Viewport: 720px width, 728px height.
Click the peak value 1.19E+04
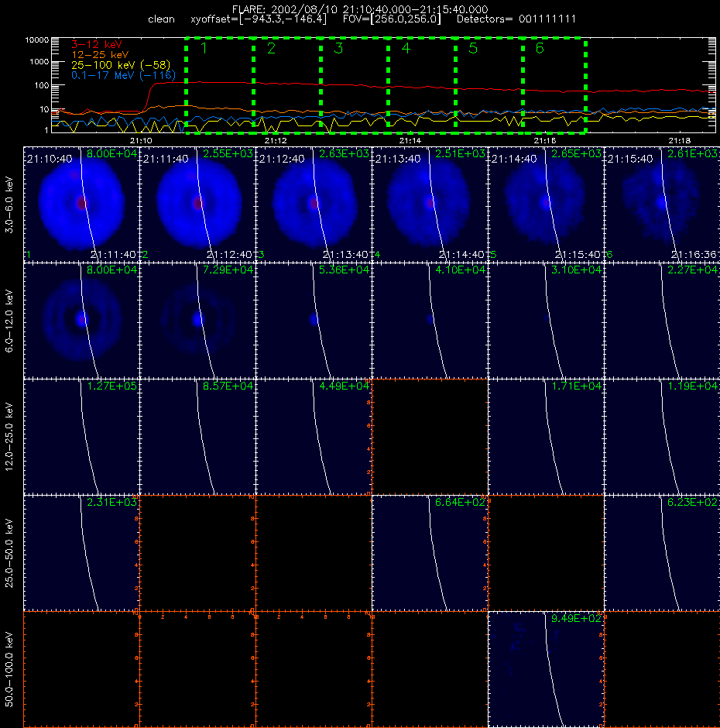click(x=692, y=386)
